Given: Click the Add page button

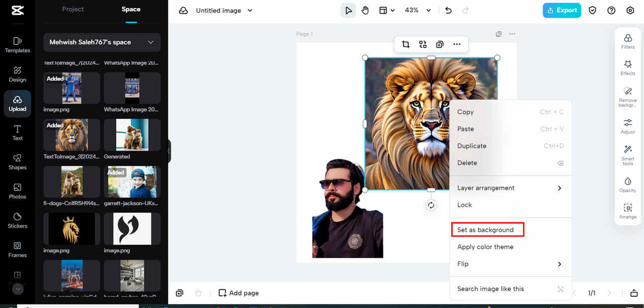Looking at the screenshot, I should coord(239,293).
